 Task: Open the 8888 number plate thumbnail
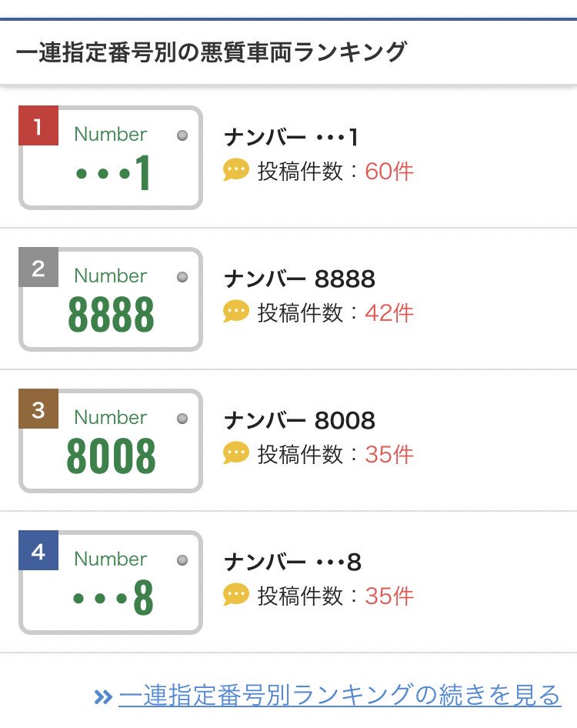click(x=111, y=299)
